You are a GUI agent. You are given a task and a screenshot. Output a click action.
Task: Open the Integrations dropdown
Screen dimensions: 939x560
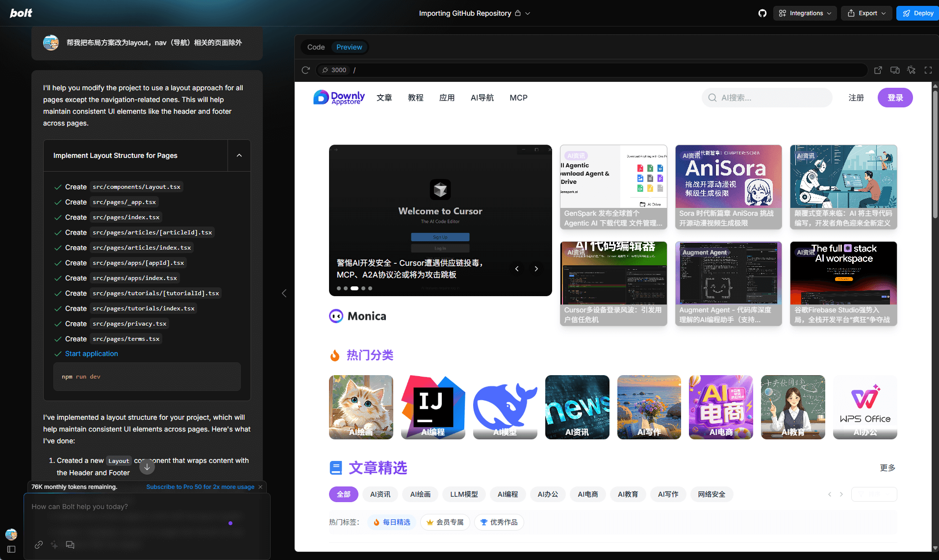click(805, 13)
